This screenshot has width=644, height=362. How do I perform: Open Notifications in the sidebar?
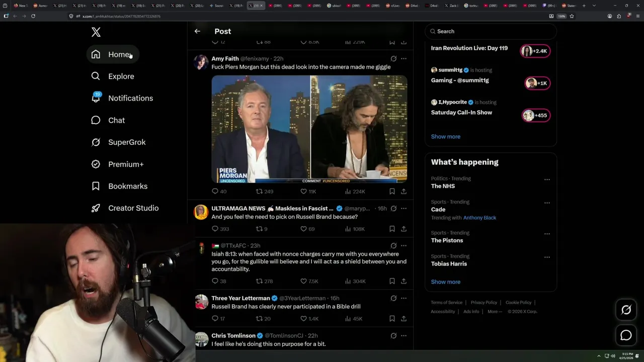pos(122,99)
